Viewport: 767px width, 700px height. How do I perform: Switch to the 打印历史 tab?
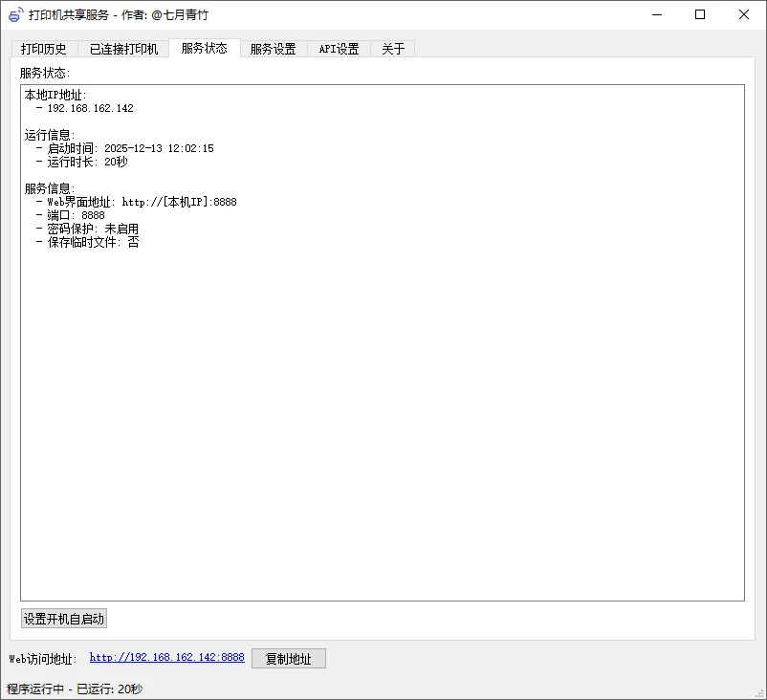pyautogui.click(x=43, y=48)
